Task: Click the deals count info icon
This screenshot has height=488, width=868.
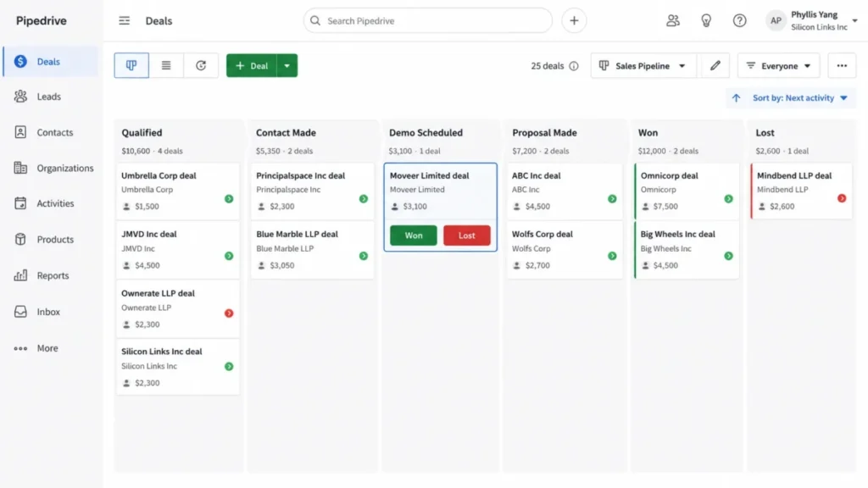Action: pos(574,66)
